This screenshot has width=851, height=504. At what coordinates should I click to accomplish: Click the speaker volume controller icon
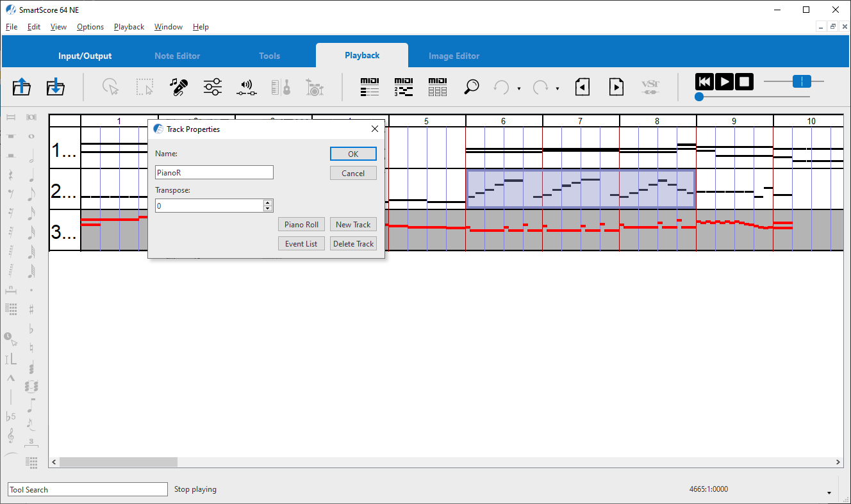coord(246,86)
